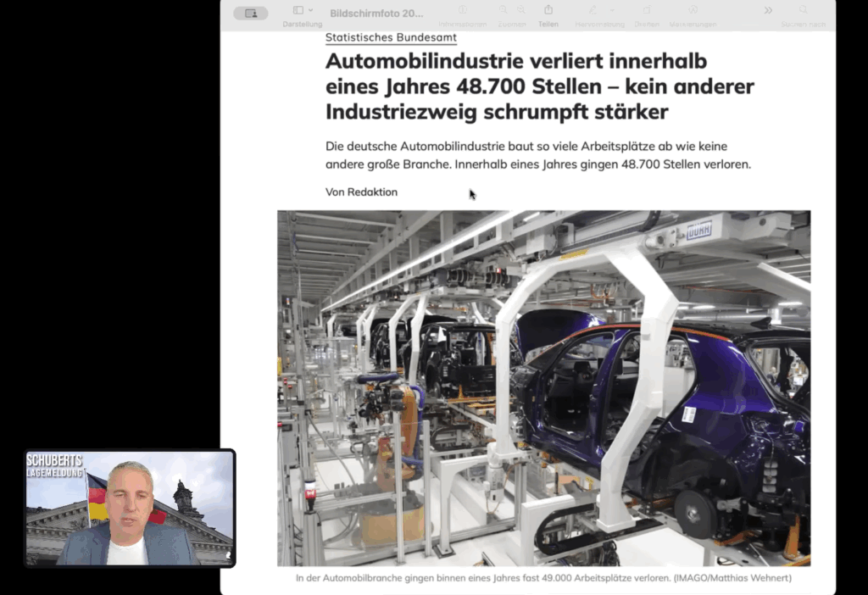Open the Darstellung sidebar view menu

(310, 10)
